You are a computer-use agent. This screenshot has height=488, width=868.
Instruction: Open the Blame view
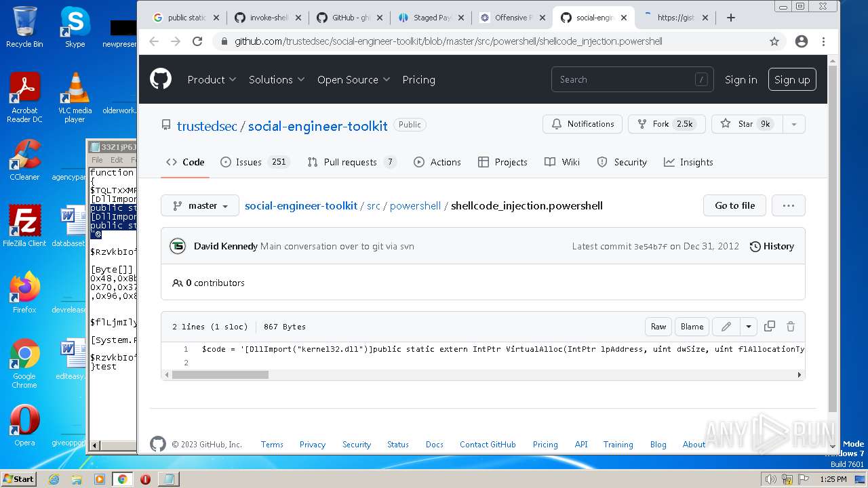[x=692, y=326]
